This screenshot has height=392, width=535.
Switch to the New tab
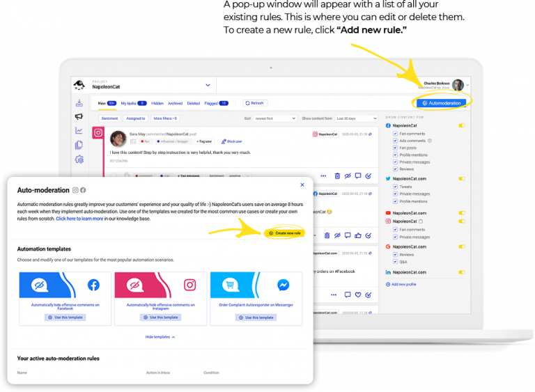tap(107, 103)
